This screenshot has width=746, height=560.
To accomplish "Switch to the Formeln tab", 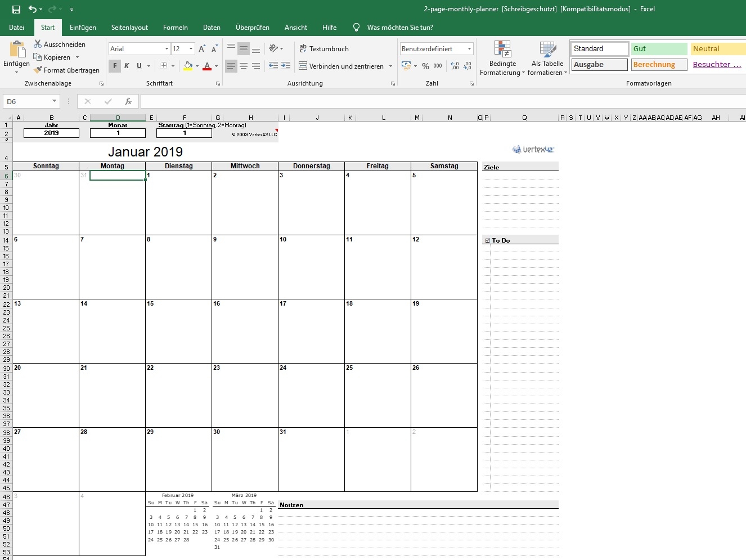I will click(176, 27).
